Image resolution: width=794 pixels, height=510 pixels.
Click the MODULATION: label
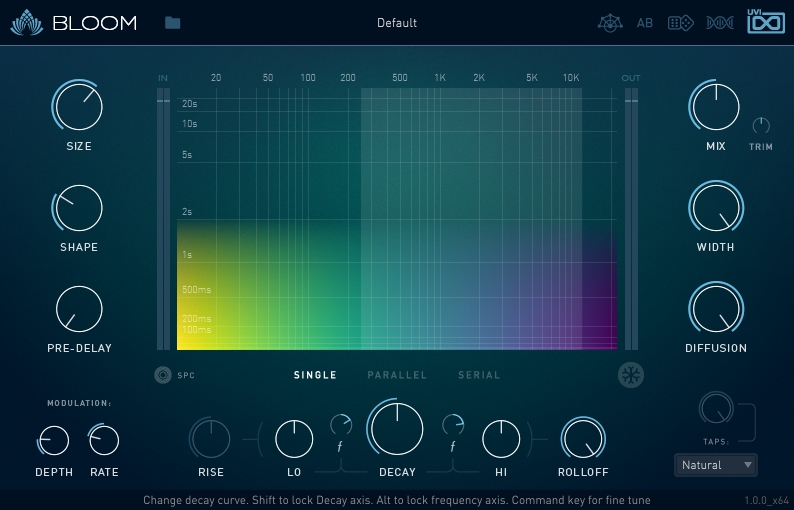tap(79, 403)
